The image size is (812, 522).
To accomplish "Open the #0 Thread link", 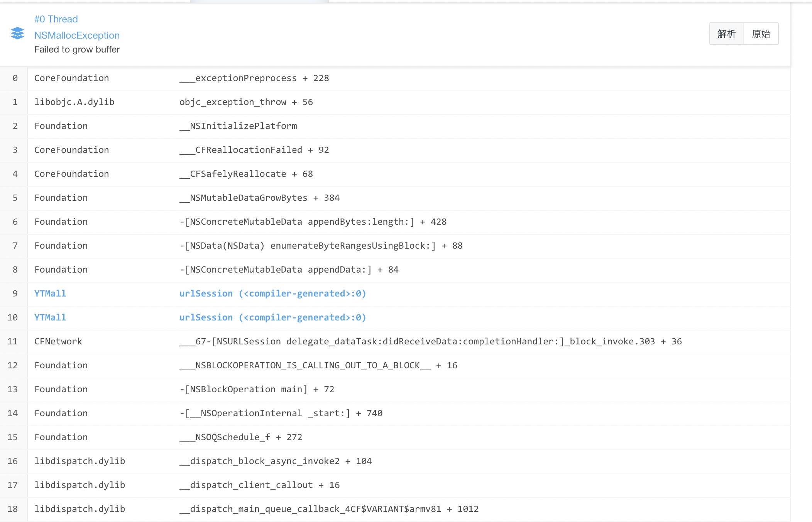I will (x=56, y=19).
